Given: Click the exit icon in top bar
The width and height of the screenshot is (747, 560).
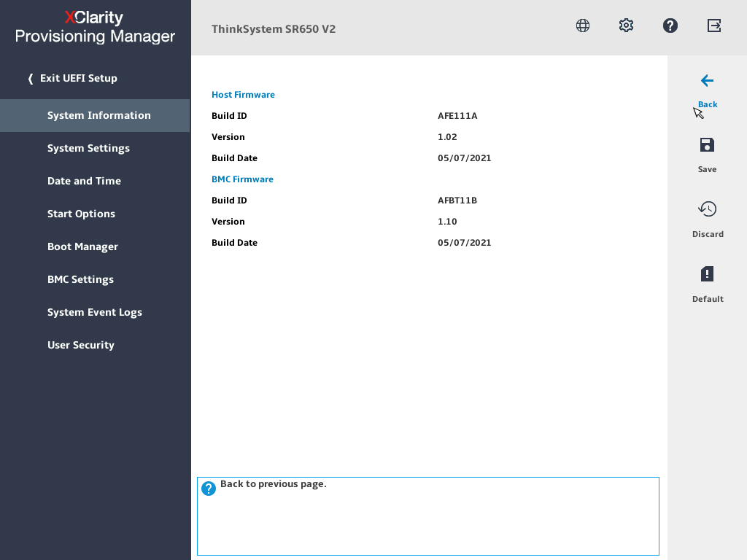Looking at the screenshot, I should tap(714, 26).
